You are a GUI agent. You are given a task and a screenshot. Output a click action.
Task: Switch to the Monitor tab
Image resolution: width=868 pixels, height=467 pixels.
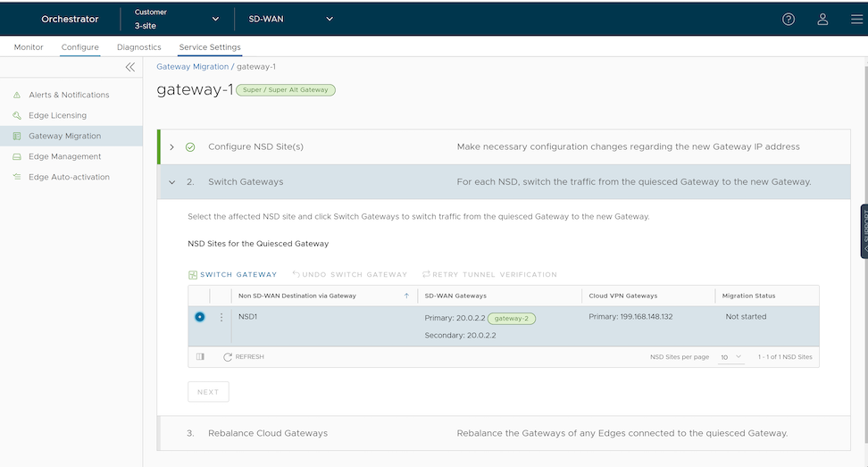pyautogui.click(x=29, y=47)
